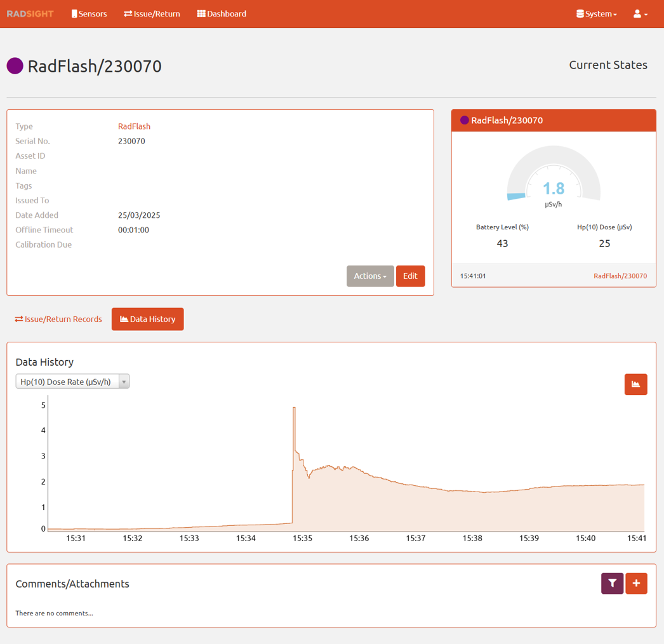Click the RadFlash type link
Viewport: 664px width, 644px height.
[134, 126]
